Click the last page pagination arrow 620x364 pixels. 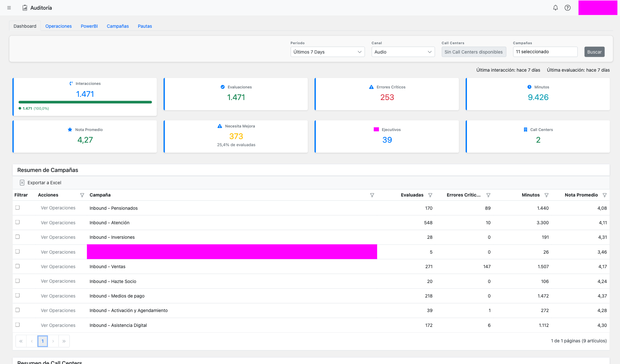click(64, 341)
